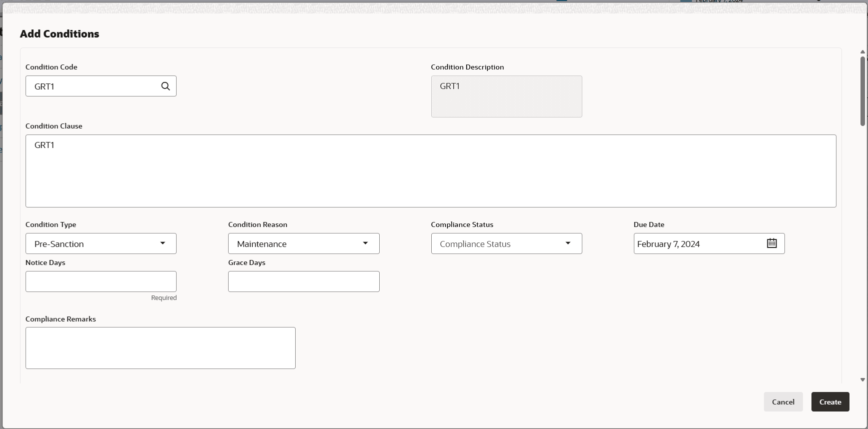This screenshot has height=429, width=868.
Task: Click the Condition Code label
Action: [x=52, y=67]
